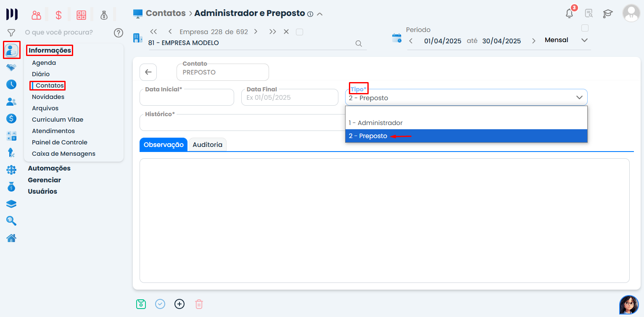Open the red dollar sign module icon
The height and width of the screenshot is (317, 644).
tap(58, 15)
